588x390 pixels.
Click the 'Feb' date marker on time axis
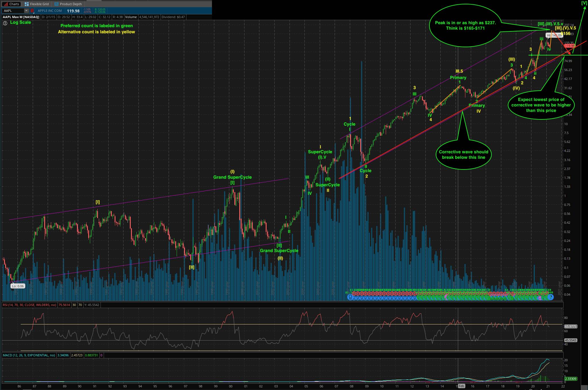[461, 386]
